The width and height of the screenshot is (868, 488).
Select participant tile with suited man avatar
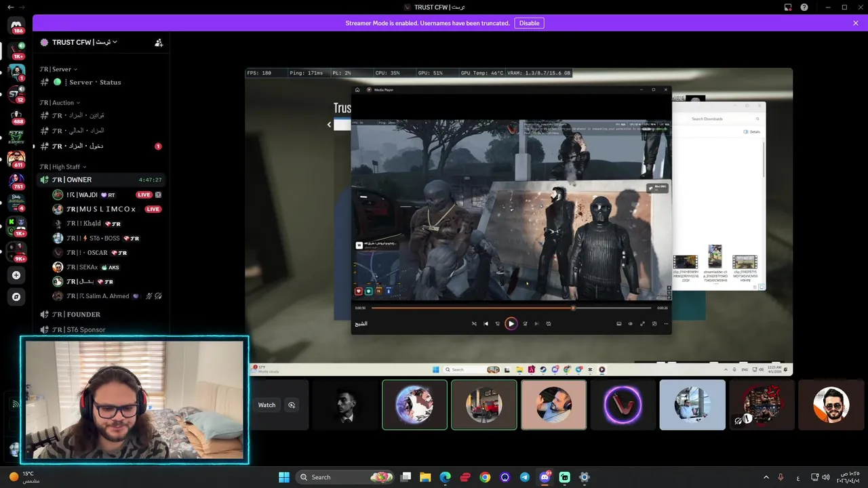click(346, 405)
